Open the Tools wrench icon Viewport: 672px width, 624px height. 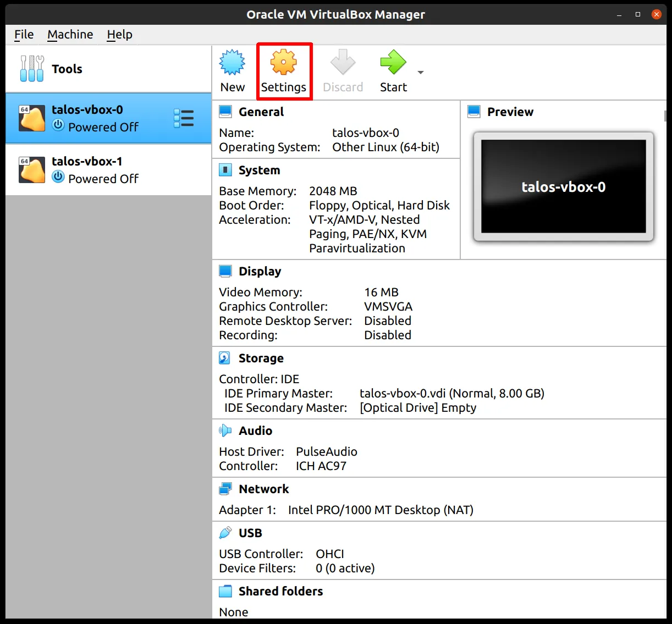(x=31, y=69)
